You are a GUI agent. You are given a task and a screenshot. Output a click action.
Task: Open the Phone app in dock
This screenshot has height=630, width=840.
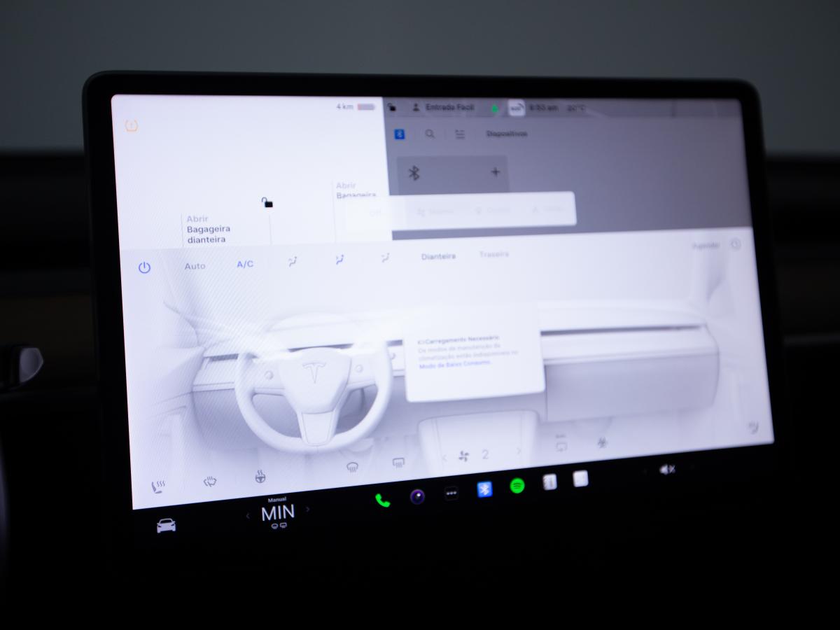tap(382, 500)
